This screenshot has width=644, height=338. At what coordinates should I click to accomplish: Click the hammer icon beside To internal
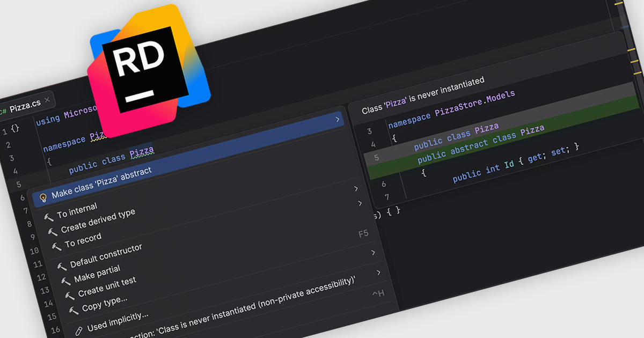(x=48, y=217)
